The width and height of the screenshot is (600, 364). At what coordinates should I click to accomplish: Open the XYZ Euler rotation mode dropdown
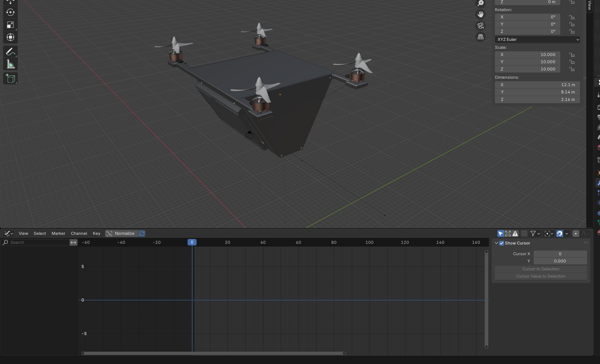[x=537, y=39]
